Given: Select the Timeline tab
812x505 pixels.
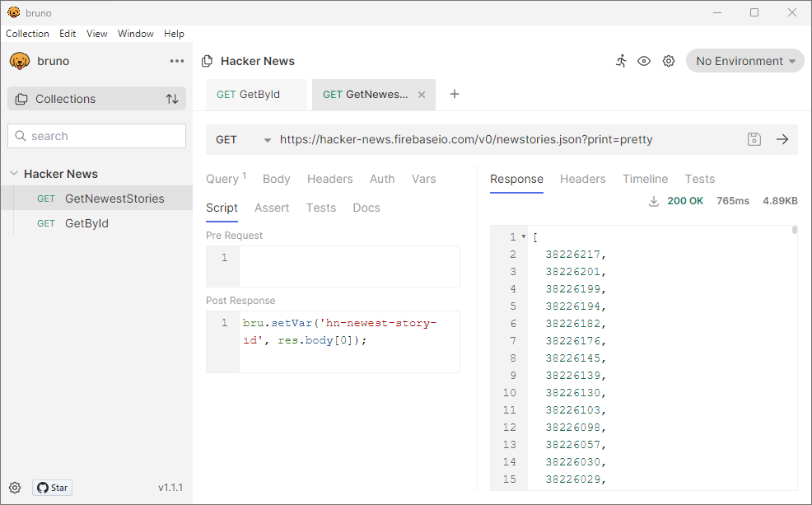Looking at the screenshot, I should pyautogui.click(x=645, y=179).
